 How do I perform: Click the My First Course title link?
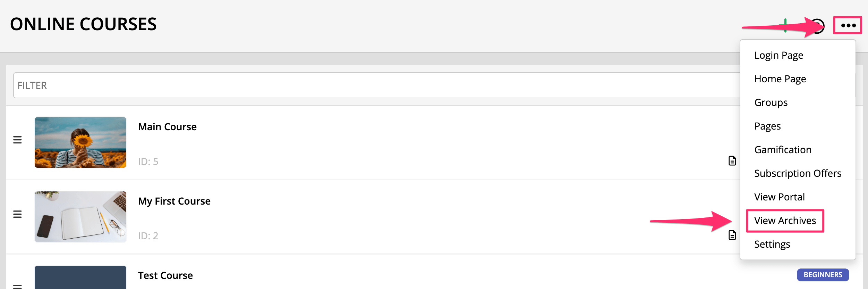click(174, 201)
